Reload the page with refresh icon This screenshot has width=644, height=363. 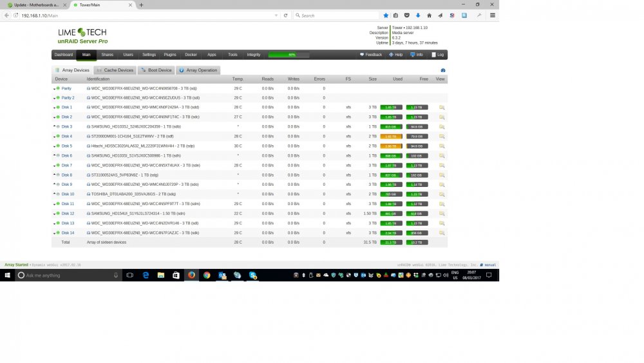pyautogui.click(x=285, y=15)
